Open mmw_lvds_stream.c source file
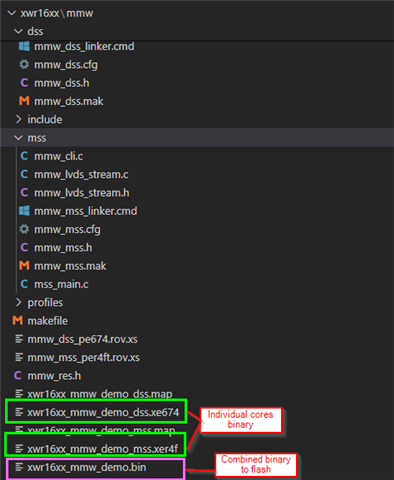 (81, 174)
